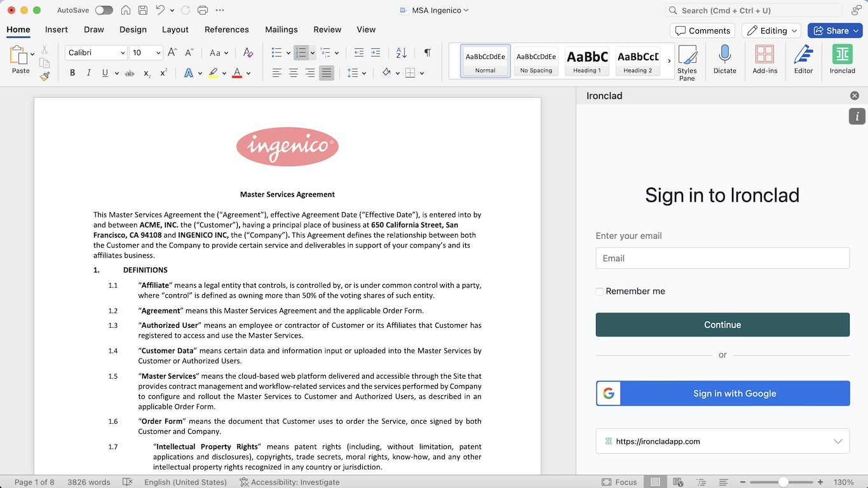This screenshot has width=868, height=488.
Task: Apply Bold formatting
Action: pos(72,73)
